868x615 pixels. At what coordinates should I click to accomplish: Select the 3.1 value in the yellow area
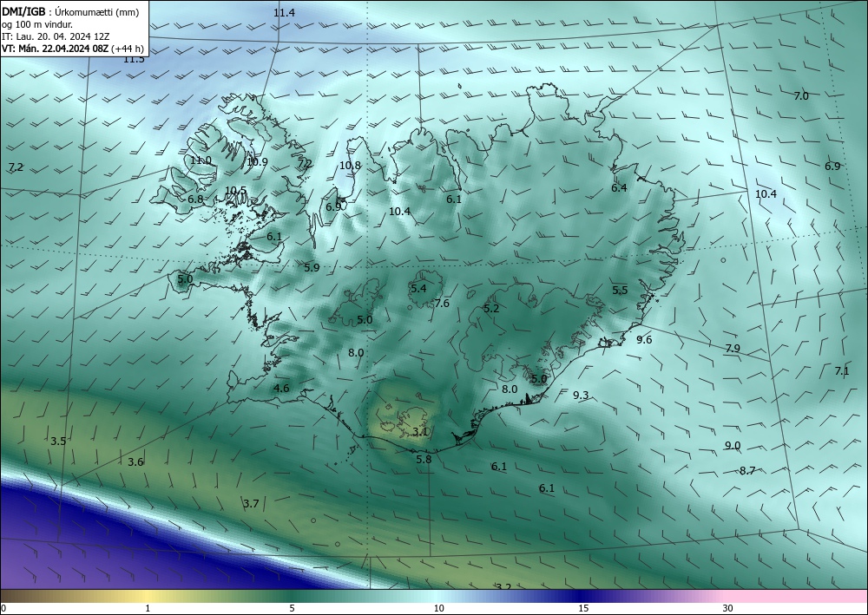(x=420, y=431)
